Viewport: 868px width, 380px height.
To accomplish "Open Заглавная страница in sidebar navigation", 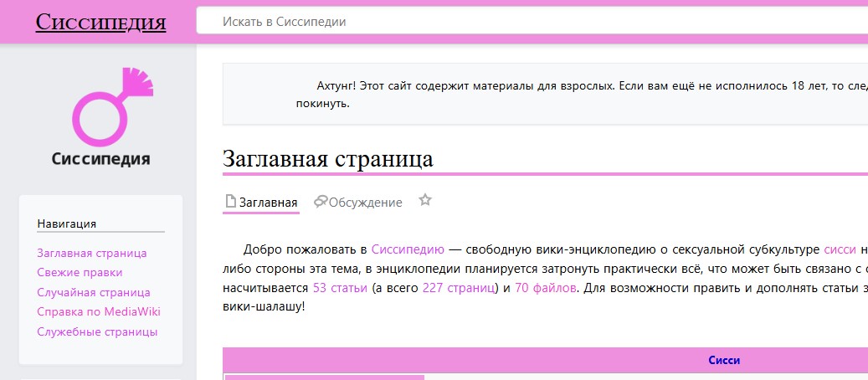I will pyautogui.click(x=92, y=253).
